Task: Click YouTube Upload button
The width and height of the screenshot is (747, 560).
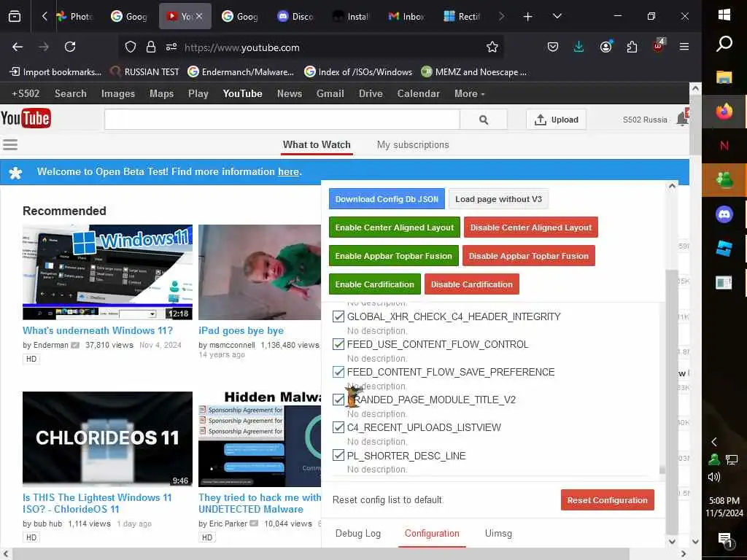Action: (556, 120)
